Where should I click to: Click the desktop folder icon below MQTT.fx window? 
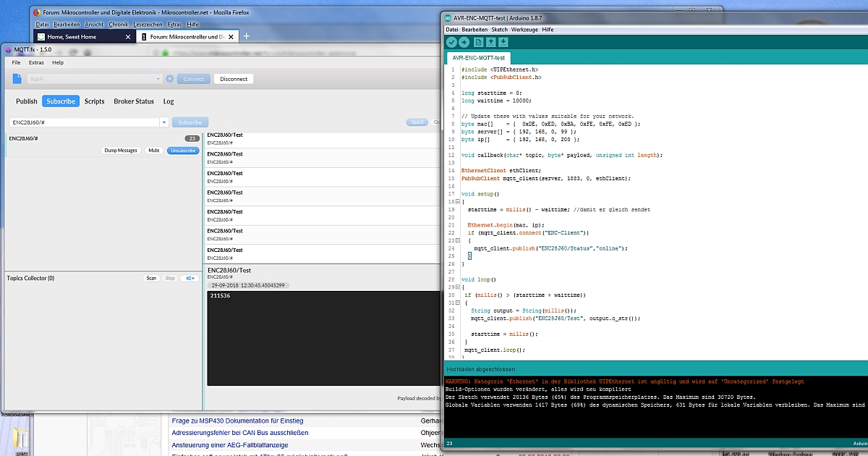point(20,440)
